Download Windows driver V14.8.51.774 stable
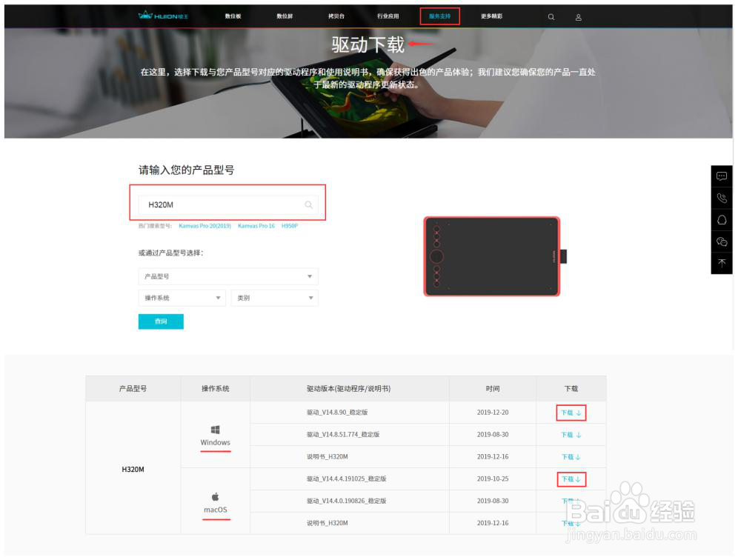Viewport: 738px width, 560px height. pyautogui.click(x=571, y=435)
